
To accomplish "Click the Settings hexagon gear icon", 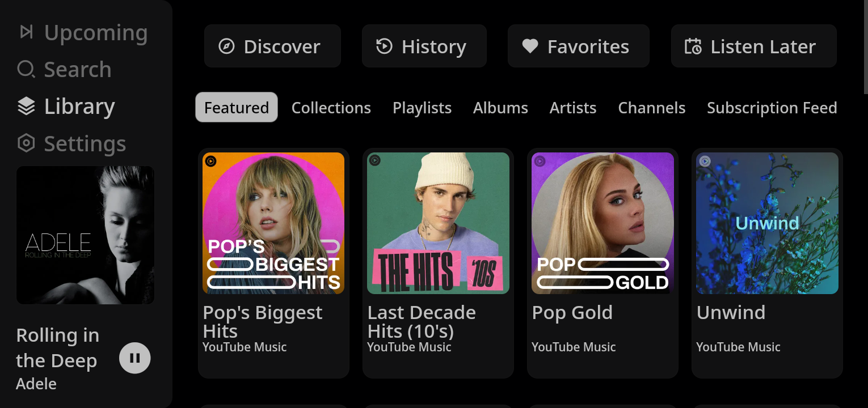I will pos(26,143).
